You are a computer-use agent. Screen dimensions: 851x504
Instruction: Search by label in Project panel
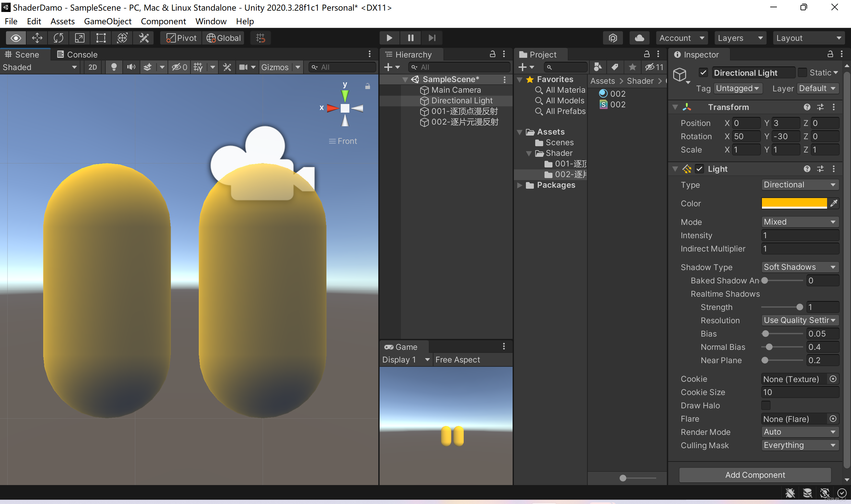pyautogui.click(x=615, y=67)
